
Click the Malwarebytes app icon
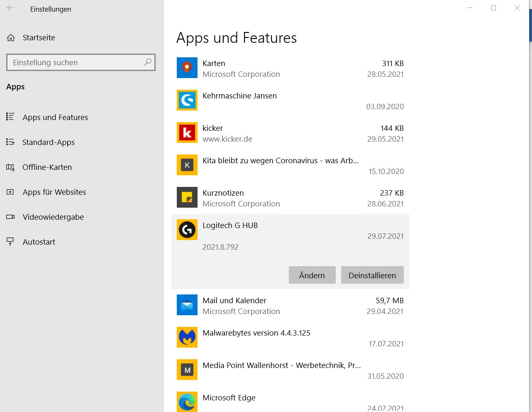[187, 337]
